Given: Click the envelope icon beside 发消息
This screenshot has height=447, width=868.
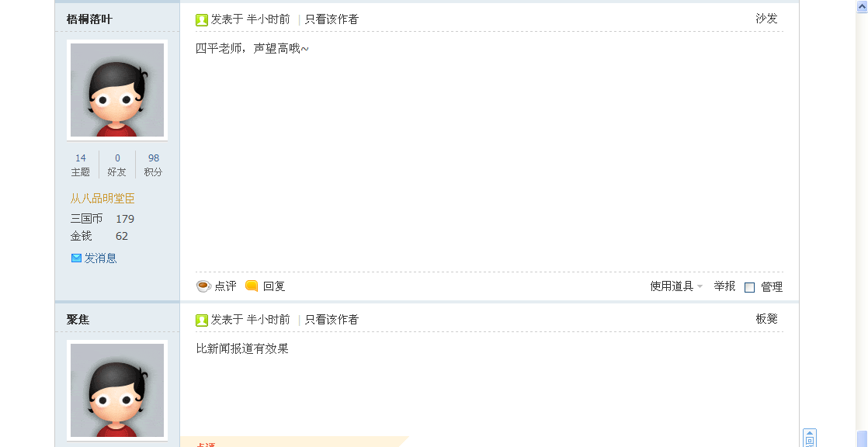Looking at the screenshot, I should [x=76, y=258].
